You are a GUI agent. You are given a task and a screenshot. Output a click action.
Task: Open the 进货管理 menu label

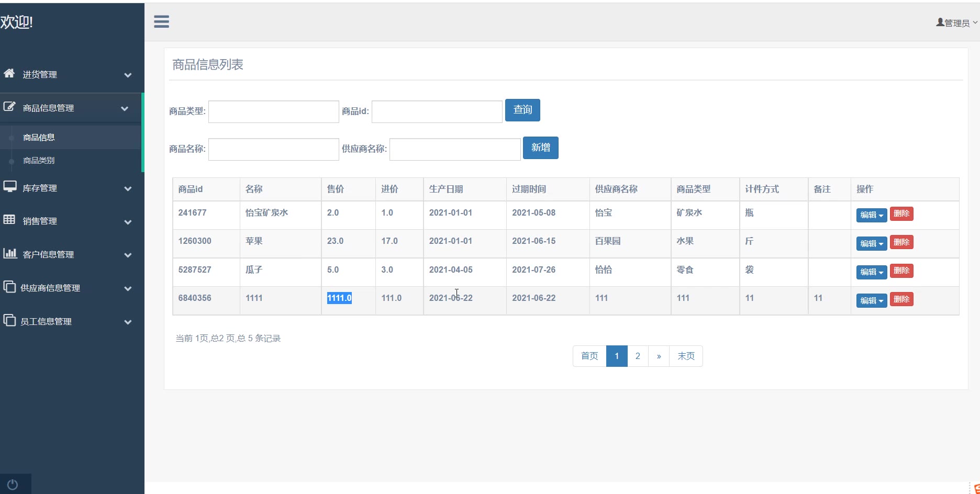pos(40,74)
